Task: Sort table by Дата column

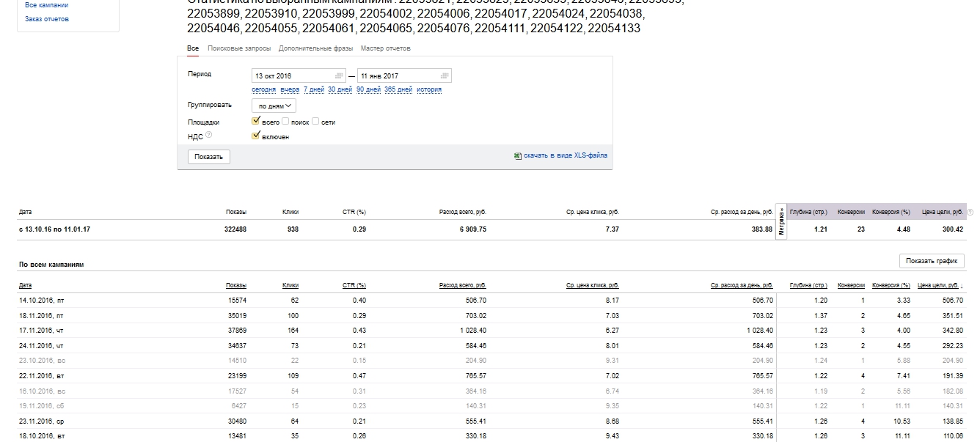Action: click(26, 285)
